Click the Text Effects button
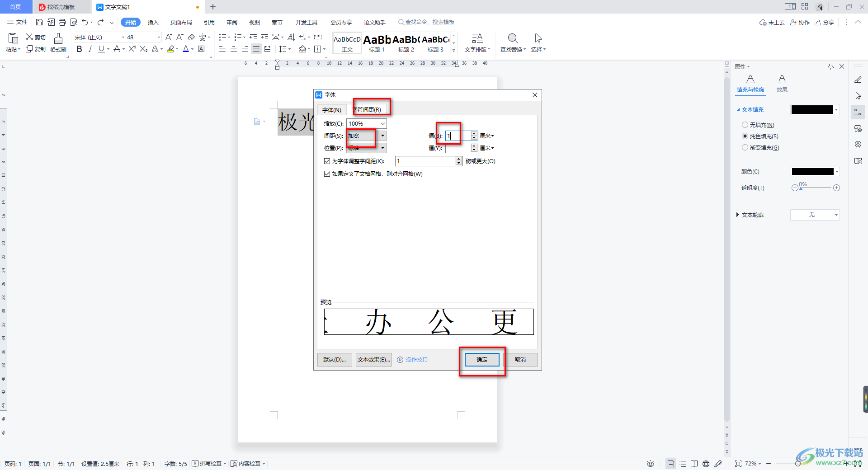The image size is (868, 470). coord(374,360)
